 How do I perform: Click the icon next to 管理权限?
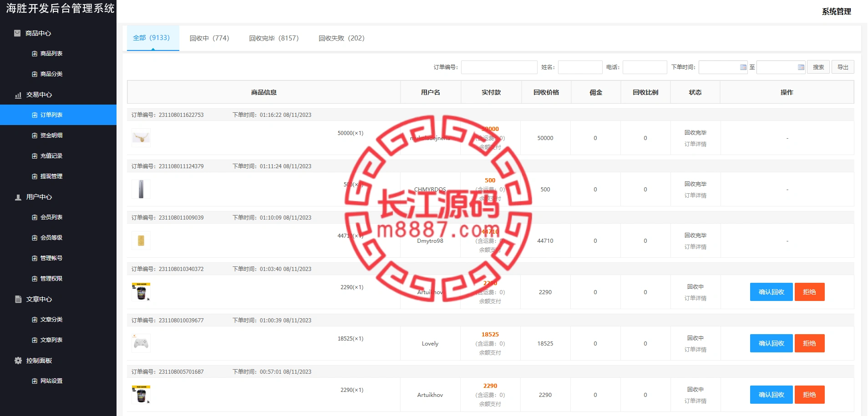(x=35, y=279)
